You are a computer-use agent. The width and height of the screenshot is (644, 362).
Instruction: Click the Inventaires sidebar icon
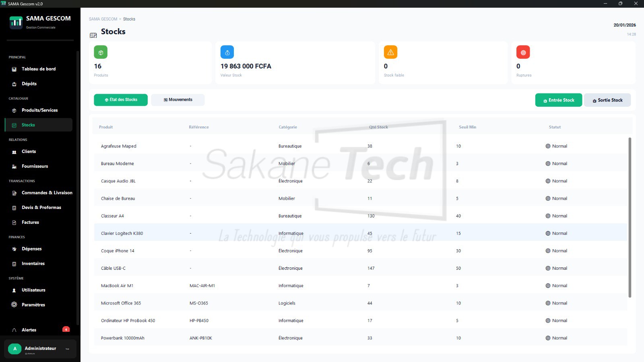pyautogui.click(x=14, y=264)
